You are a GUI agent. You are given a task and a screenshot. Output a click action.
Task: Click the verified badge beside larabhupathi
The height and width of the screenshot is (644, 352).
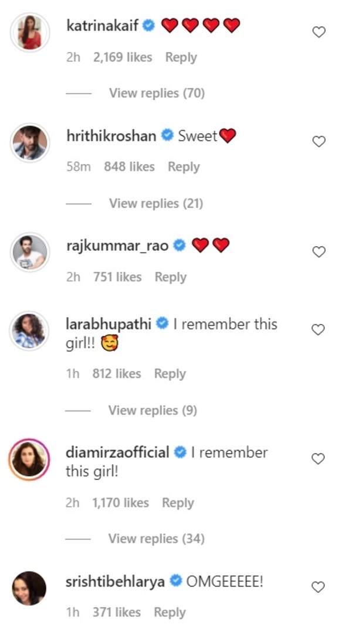[x=161, y=322]
